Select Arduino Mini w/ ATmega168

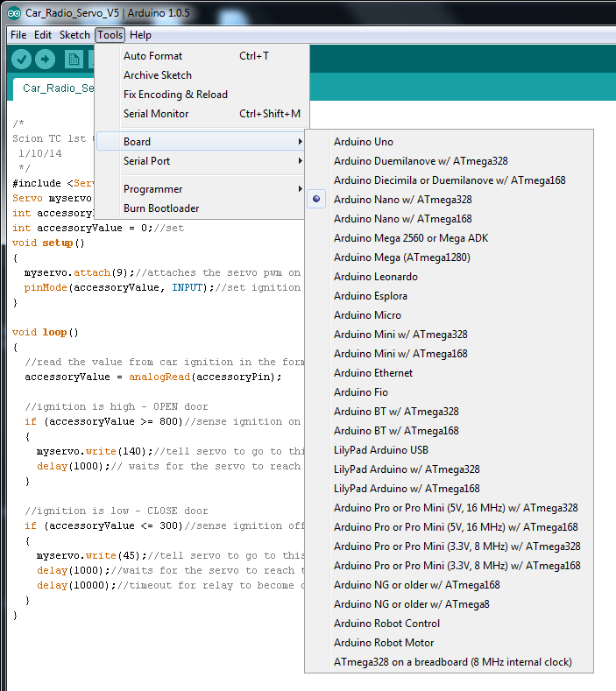point(449,354)
